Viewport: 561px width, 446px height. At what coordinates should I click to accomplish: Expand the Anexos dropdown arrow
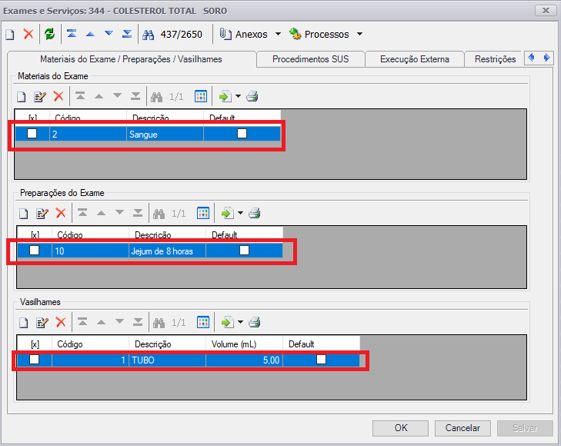(278, 34)
